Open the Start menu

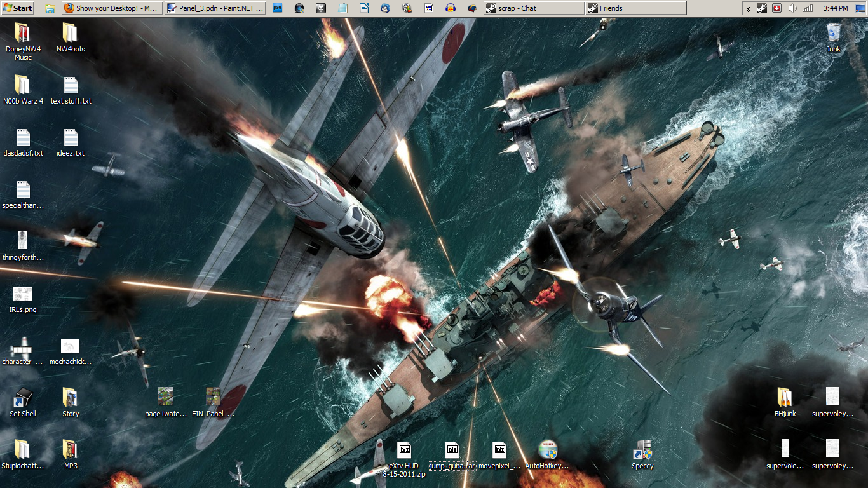[x=18, y=8]
